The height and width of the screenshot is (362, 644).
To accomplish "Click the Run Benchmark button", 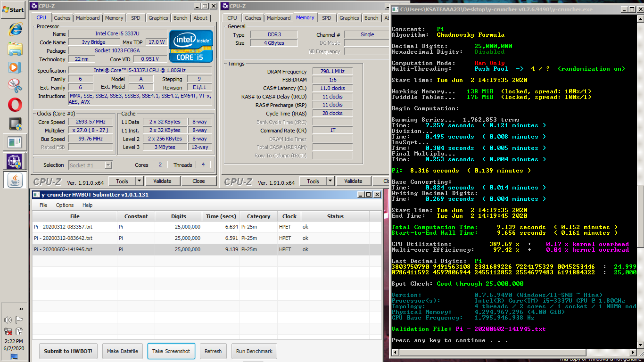I will click(254, 351).
